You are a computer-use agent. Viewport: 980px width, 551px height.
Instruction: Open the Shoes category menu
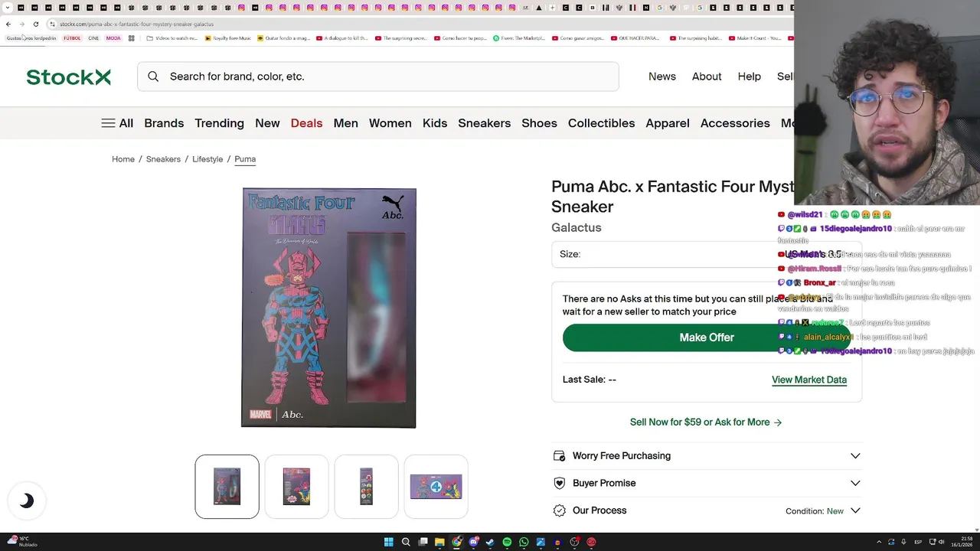coord(539,123)
